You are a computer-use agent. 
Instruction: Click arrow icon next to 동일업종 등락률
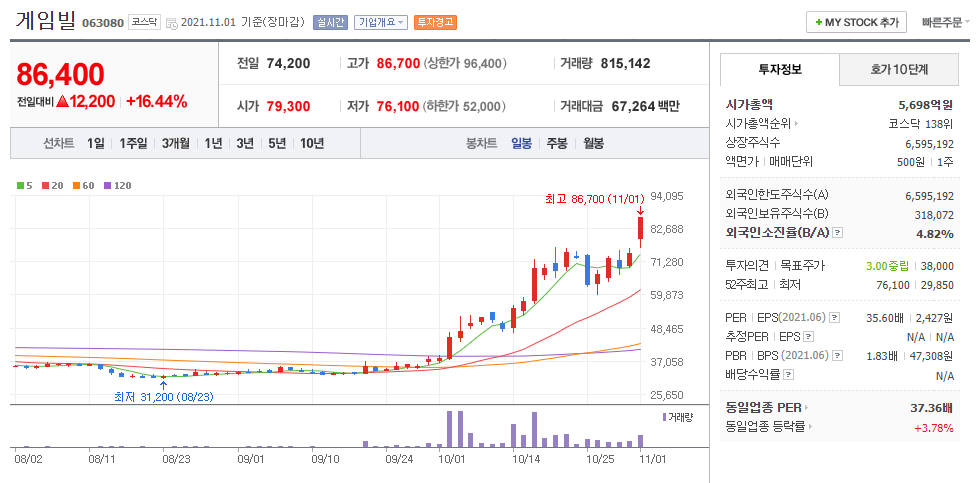(x=811, y=428)
